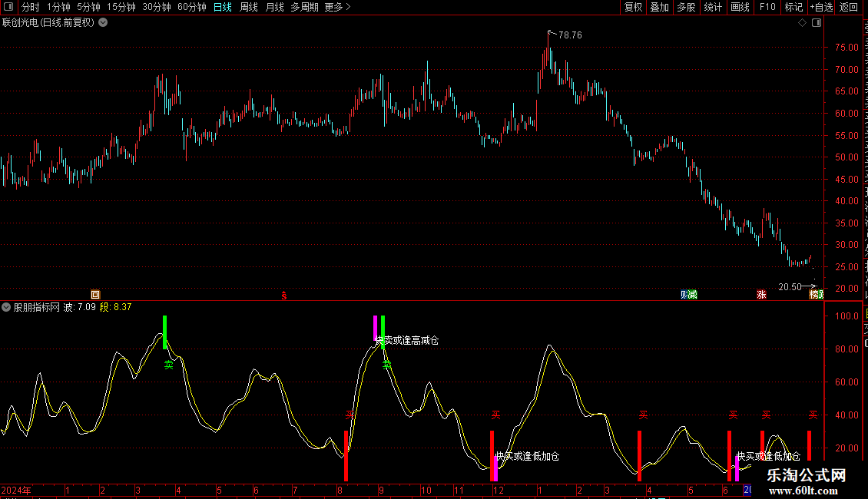Expand the 股朋指标网 indicator menu arrow

6,307
